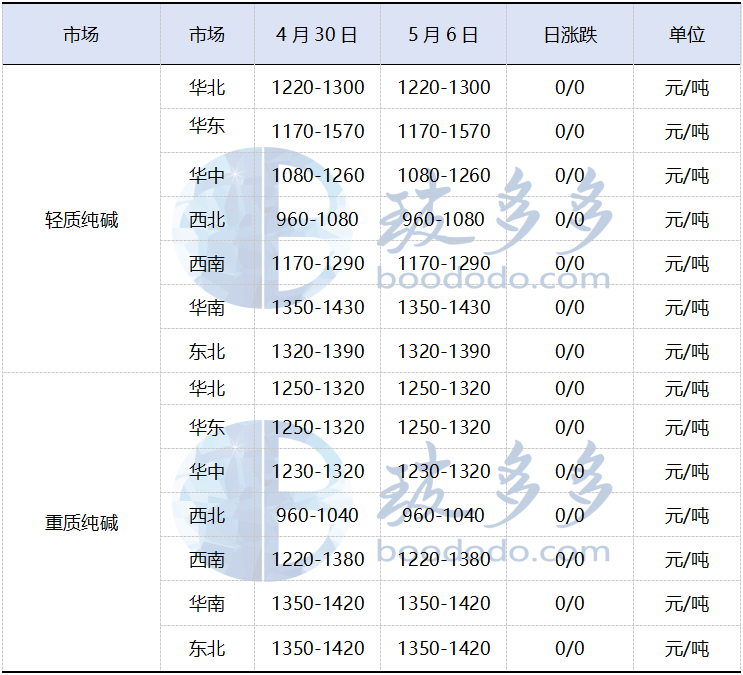Image resolution: width=743 pixels, height=675 pixels.
Task: Select 华南 region cell under 重质纯碱
Action: (x=207, y=604)
